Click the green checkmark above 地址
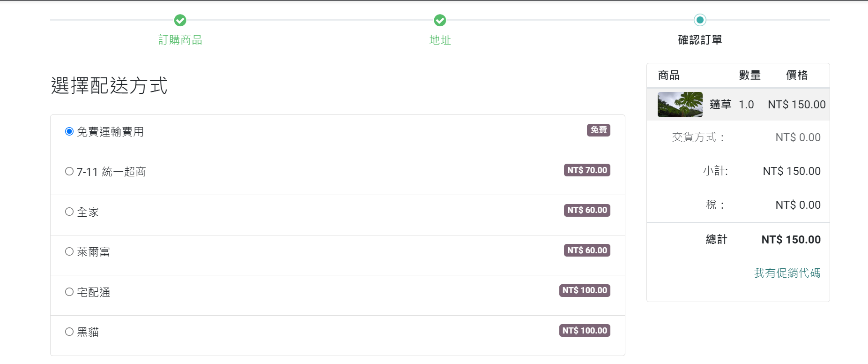 [440, 20]
